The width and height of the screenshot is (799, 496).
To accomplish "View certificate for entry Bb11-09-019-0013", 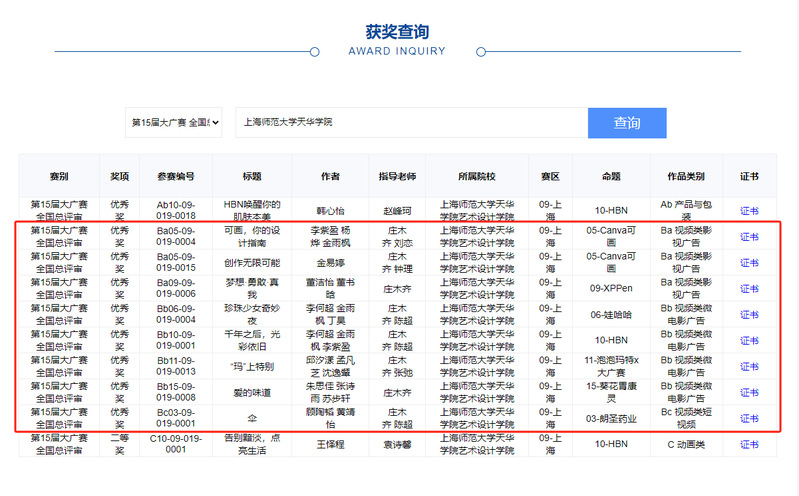I will pyautogui.click(x=749, y=367).
